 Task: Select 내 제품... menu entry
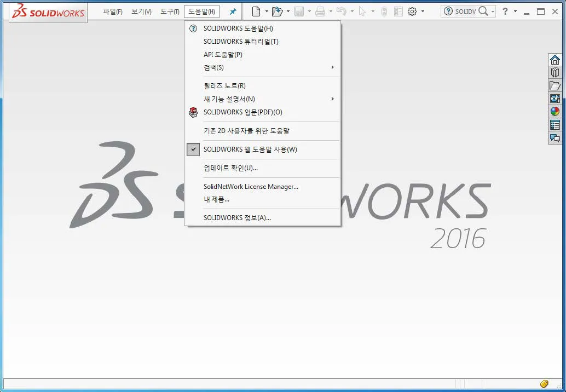coord(263,199)
